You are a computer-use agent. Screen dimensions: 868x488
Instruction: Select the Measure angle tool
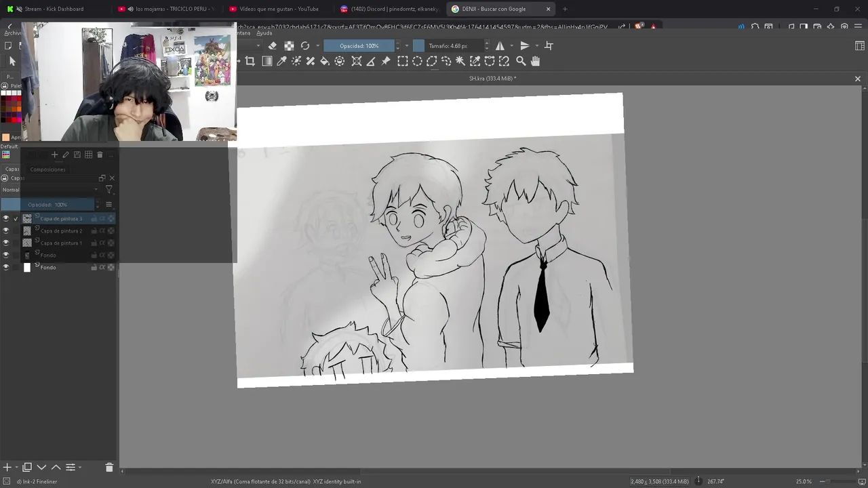click(x=371, y=61)
